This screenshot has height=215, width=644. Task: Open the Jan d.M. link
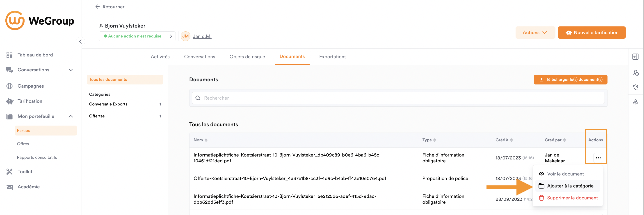pyautogui.click(x=202, y=36)
